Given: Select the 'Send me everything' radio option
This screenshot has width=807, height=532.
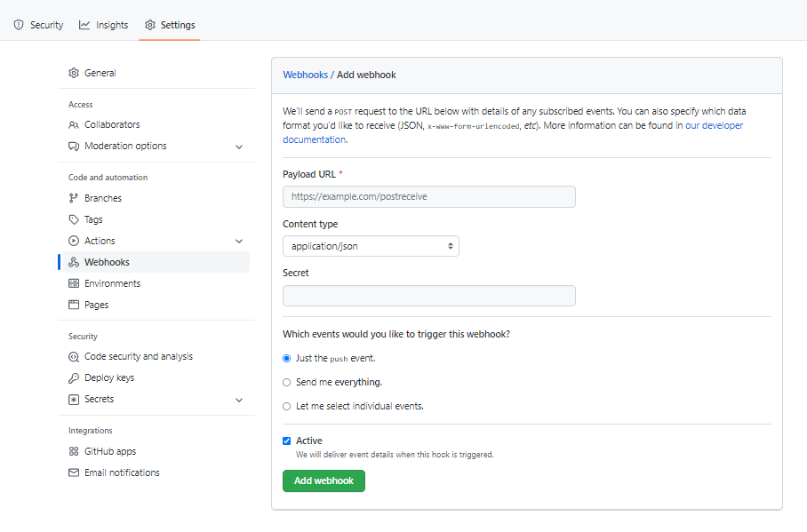Looking at the screenshot, I should pyautogui.click(x=286, y=382).
